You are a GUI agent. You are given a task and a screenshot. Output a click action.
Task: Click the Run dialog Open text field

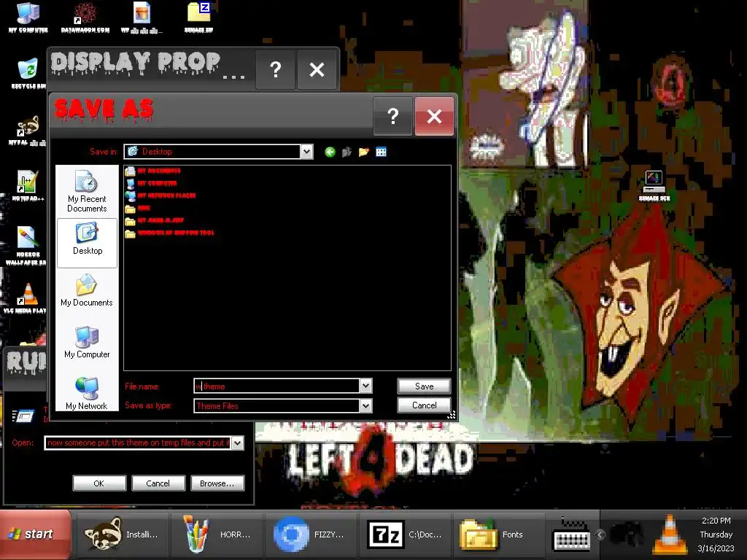tap(138, 443)
